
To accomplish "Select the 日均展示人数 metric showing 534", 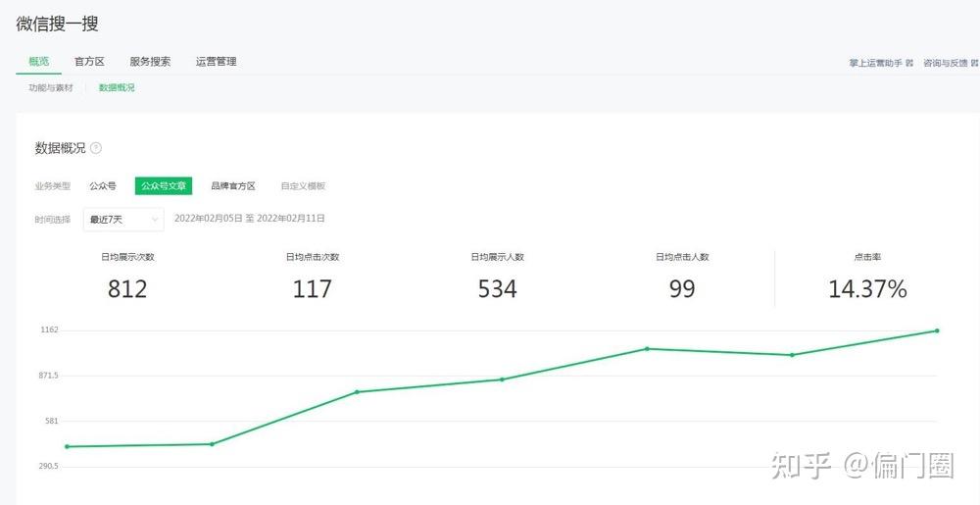I will [x=498, y=278].
